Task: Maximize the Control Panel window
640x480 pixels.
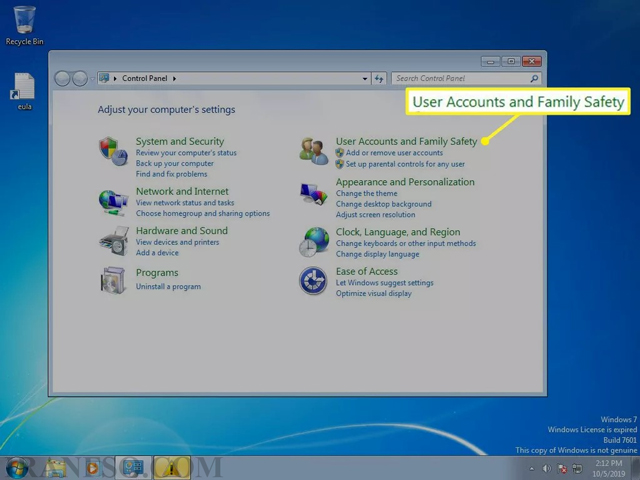Action: pos(511,62)
